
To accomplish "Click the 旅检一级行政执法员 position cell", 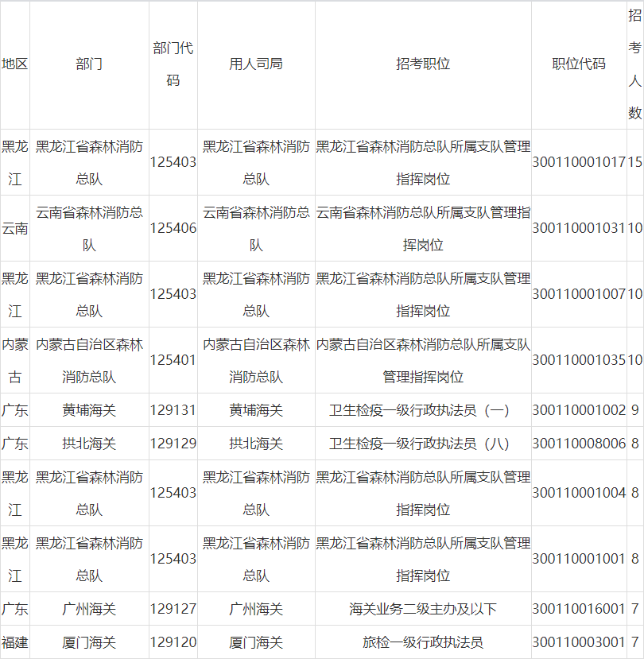I will pyautogui.click(x=424, y=642).
